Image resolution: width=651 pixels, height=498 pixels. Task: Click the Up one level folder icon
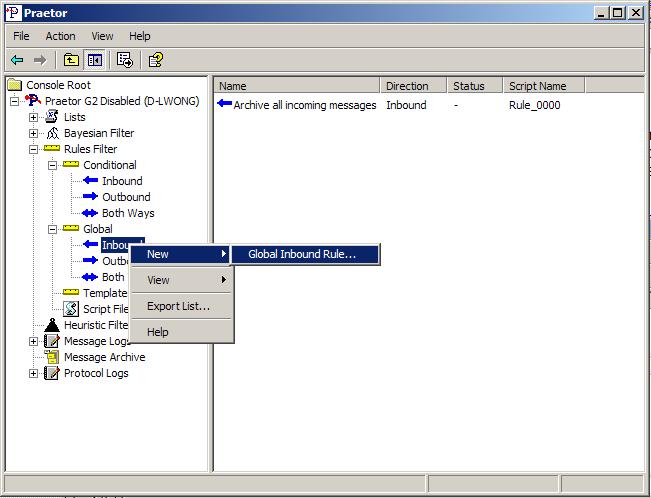[71, 60]
